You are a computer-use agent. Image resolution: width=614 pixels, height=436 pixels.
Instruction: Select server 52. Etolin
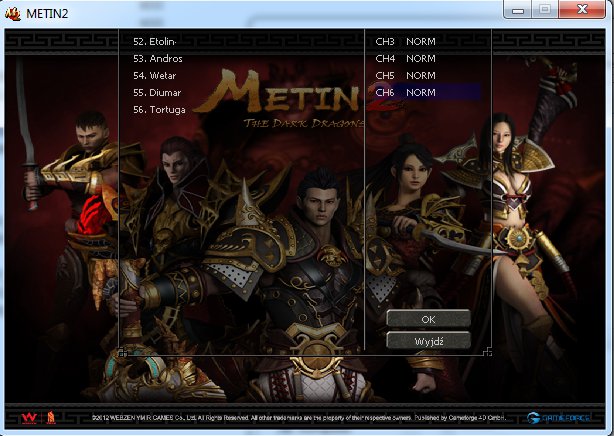(x=155, y=42)
